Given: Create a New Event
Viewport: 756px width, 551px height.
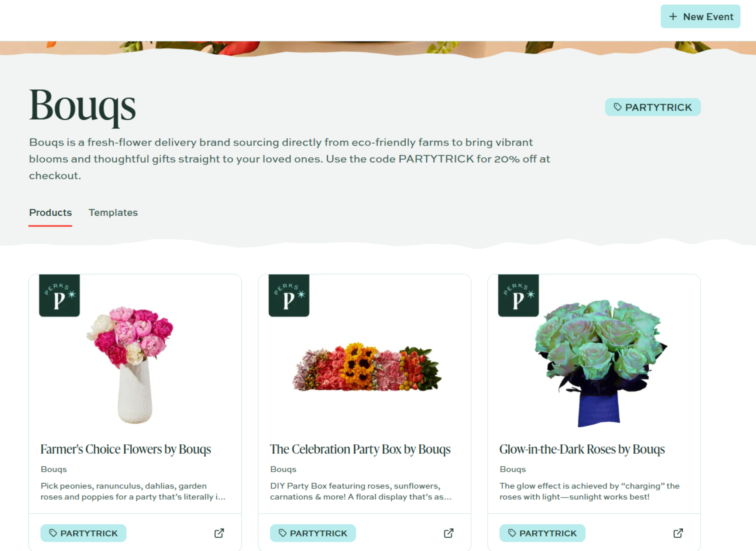Looking at the screenshot, I should pos(700,17).
